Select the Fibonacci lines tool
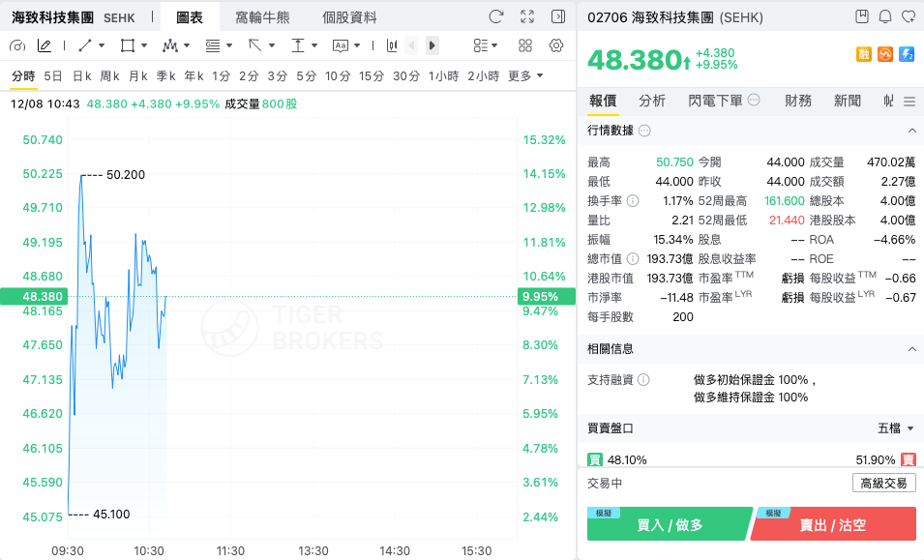This screenshot has width=924, height=560. tap(213, 45)
